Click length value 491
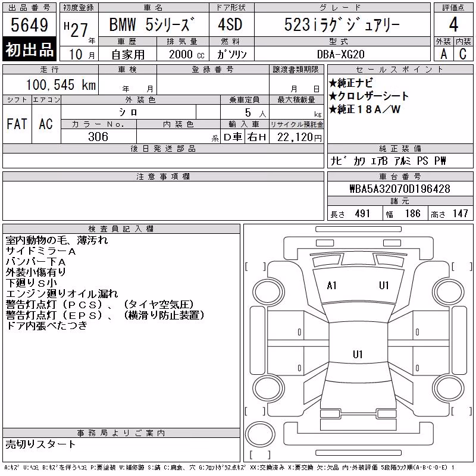The width and height of the screenshot is (476, 476). (x=362, y=214)
